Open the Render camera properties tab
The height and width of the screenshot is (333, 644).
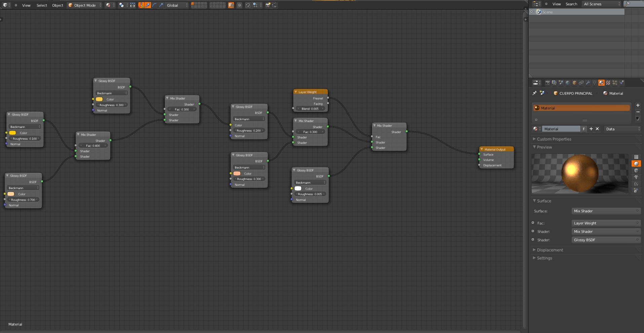click(547, 83)
